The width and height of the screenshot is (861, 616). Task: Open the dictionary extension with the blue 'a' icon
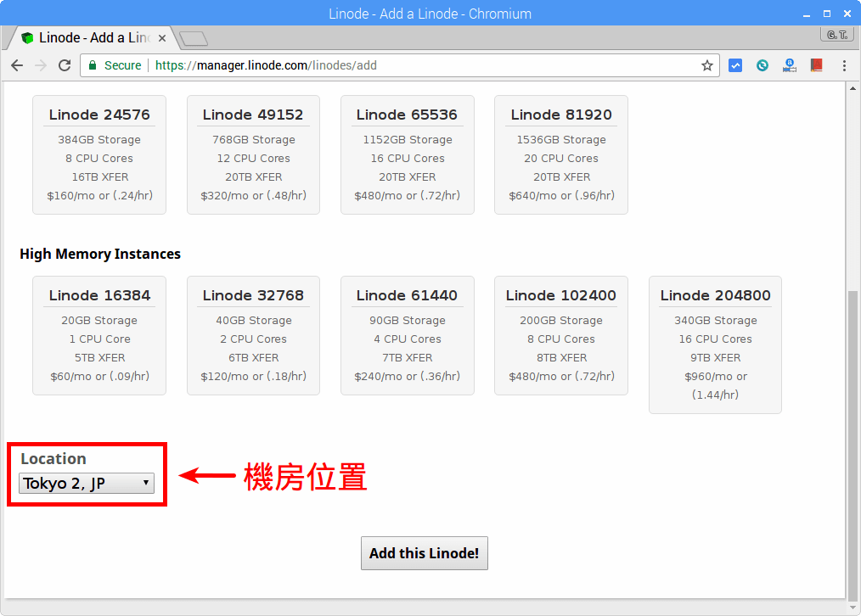click(x=789, y=64)
